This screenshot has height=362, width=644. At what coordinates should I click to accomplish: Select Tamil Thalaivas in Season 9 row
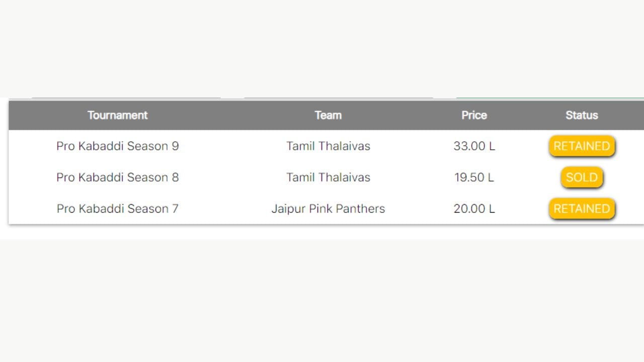[328, 146]
